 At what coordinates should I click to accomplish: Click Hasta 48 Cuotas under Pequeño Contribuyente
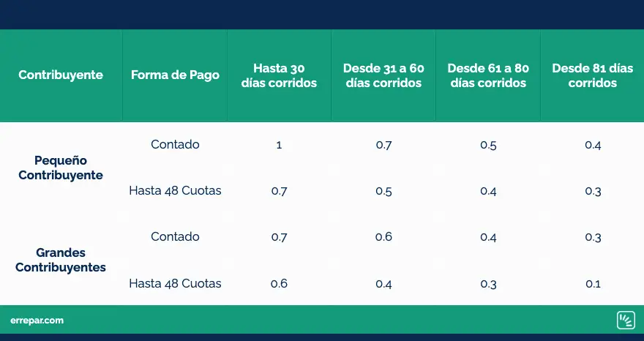click(x=175, y=191)
